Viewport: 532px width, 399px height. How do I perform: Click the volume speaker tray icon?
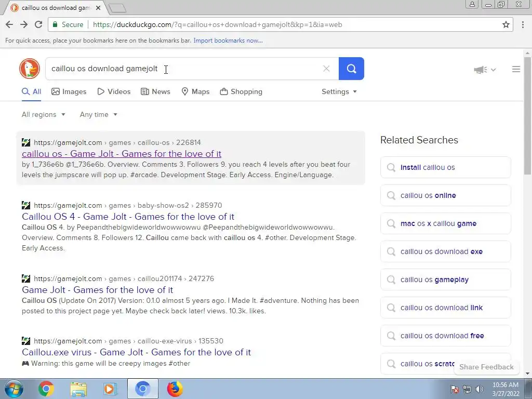point(480,389)
